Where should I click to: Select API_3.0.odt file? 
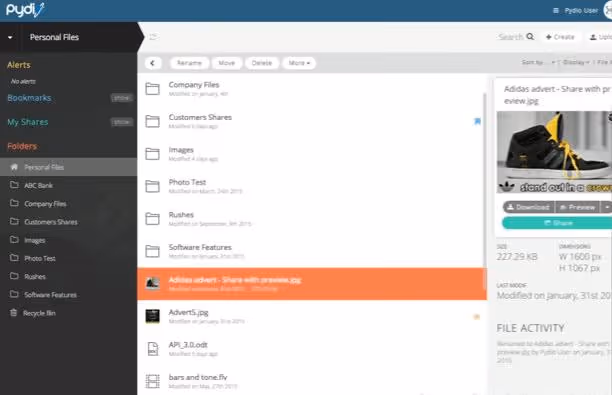click(311, 349)
